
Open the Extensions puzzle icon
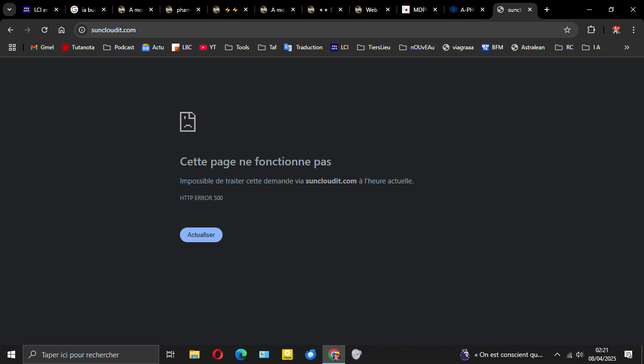click(591, 30)
